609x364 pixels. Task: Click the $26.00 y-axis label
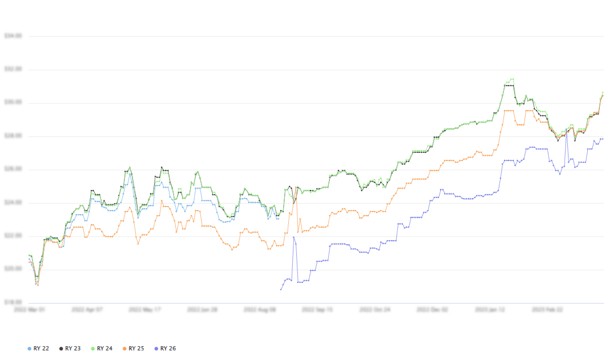13,169
